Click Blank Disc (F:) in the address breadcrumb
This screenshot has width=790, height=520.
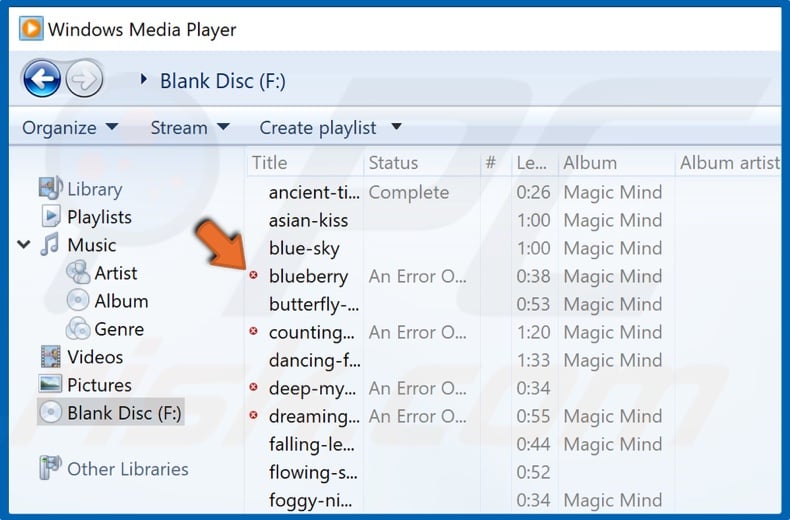(x=223, y=81)
